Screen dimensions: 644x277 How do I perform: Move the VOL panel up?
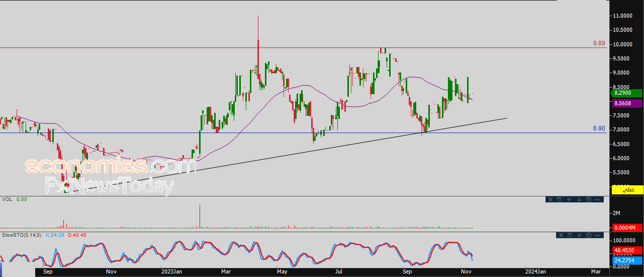569,199
